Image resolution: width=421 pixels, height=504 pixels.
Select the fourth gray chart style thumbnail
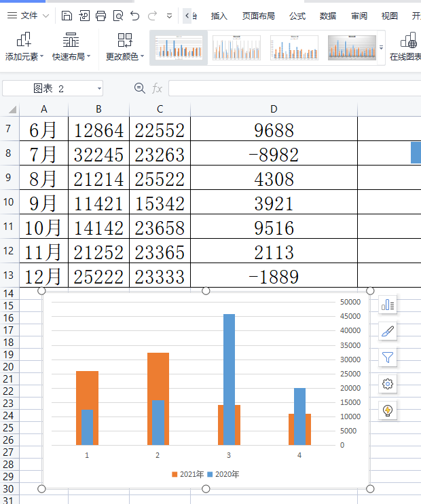pyautogui.click(x=352, y=48)
